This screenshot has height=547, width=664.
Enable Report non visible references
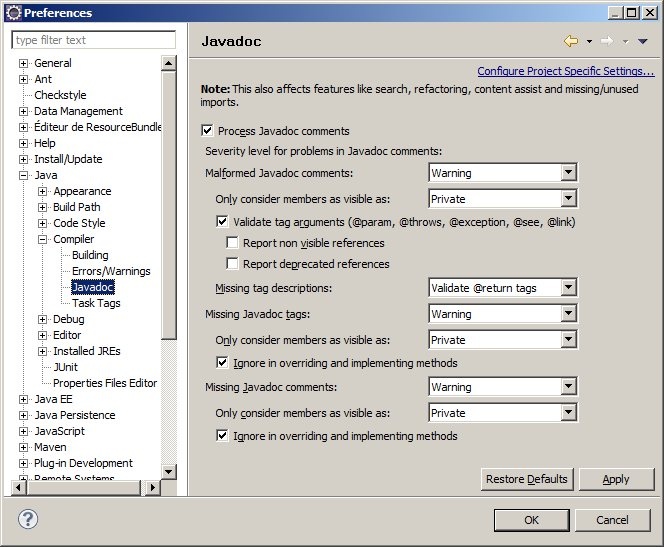(x=232, y=243)
